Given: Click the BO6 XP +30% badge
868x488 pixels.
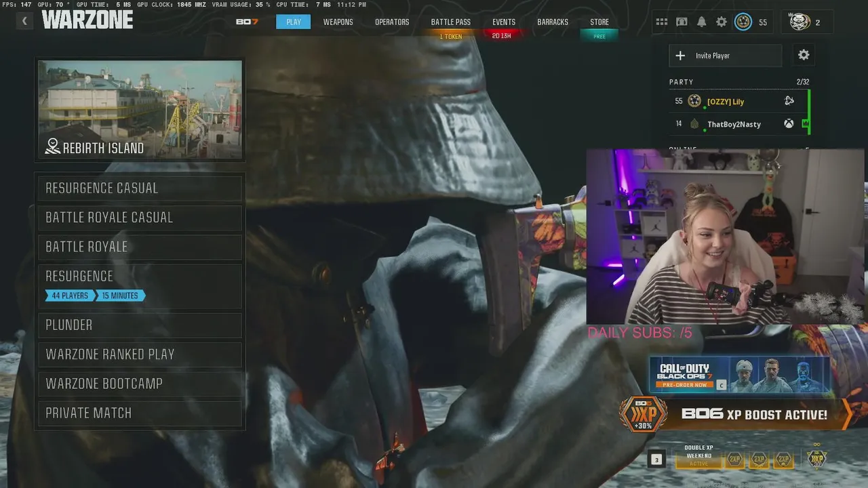Looking at the screenshot, I should [x=643, y=414].
